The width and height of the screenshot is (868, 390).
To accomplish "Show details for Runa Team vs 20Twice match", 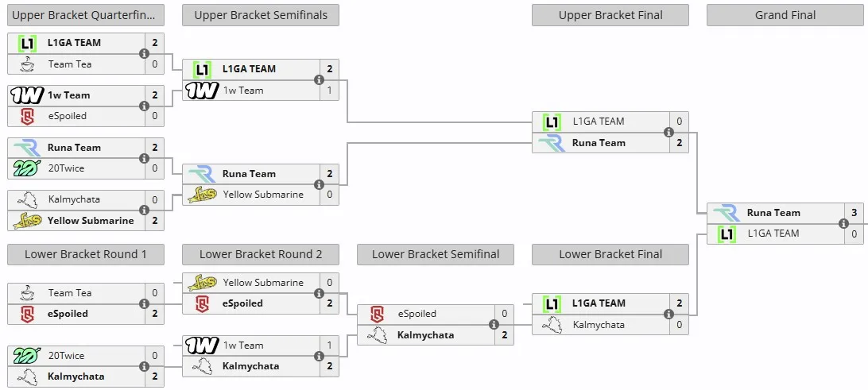I will click(x=144, y=158).
